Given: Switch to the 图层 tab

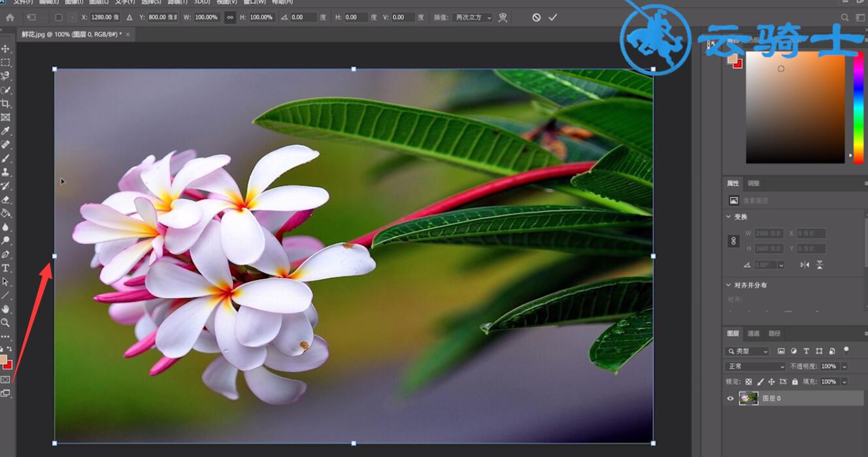Looking at the screenshot, I should click(x=733, y=333).
